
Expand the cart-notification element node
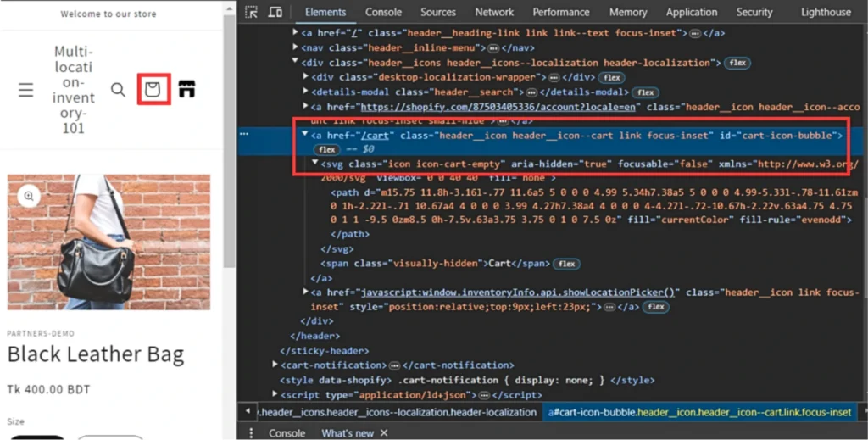click(x=275, y=365)
